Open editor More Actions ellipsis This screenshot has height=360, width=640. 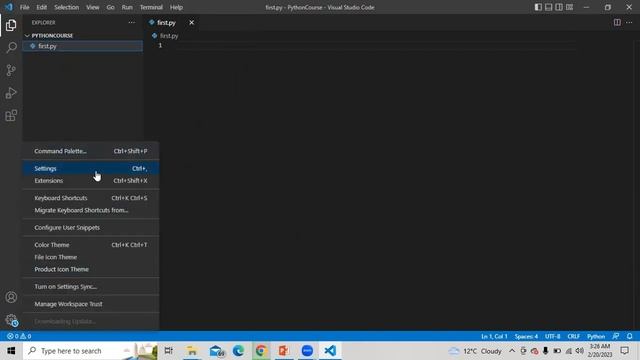click(629, 22)
